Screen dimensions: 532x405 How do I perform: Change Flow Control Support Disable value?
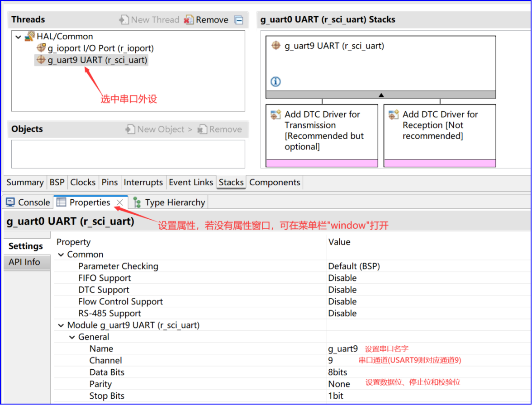[x=428, y=301]
